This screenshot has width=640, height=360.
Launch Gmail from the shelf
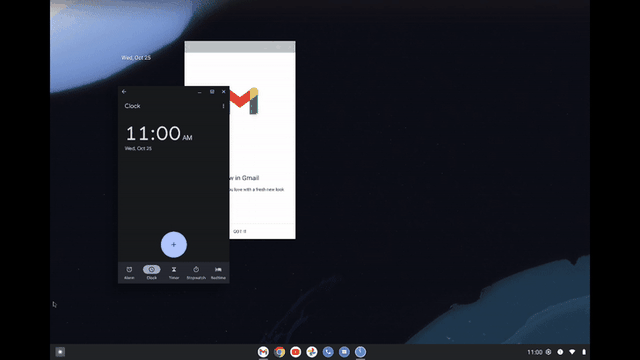(x=263, y=351)
